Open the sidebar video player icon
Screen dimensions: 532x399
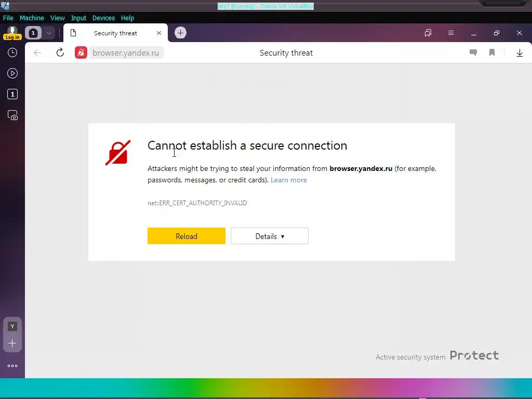coord(12,73)
